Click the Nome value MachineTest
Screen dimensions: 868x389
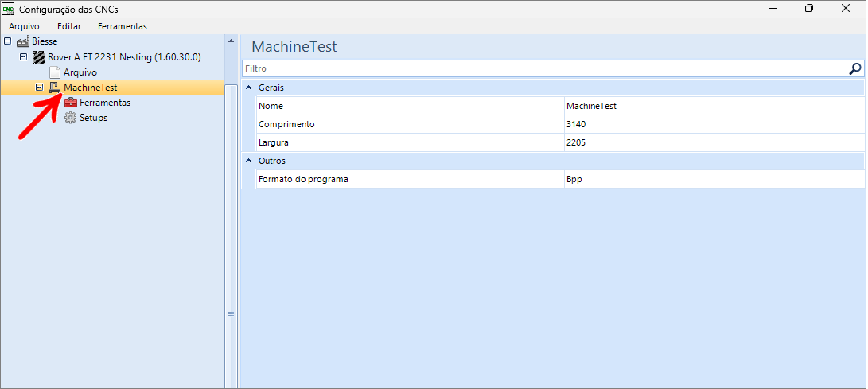click(x=714, y=106)
